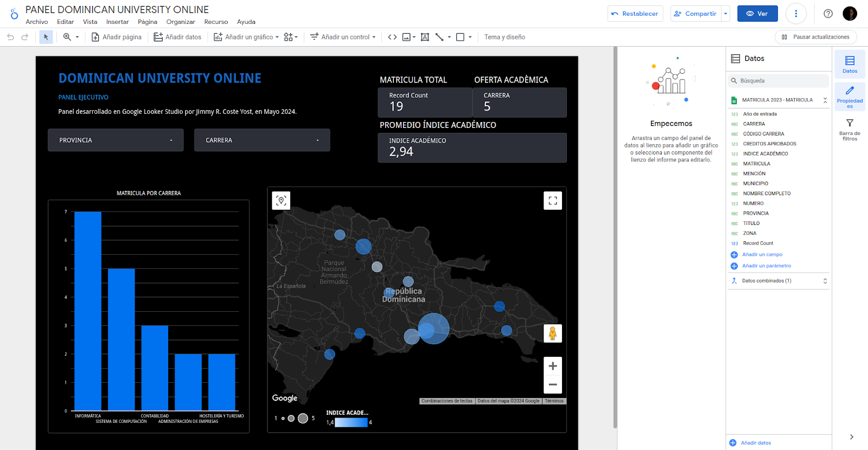The image size is (868, 450).
Task: Click the map area selection icon
Action: click(x=281, y=201)
